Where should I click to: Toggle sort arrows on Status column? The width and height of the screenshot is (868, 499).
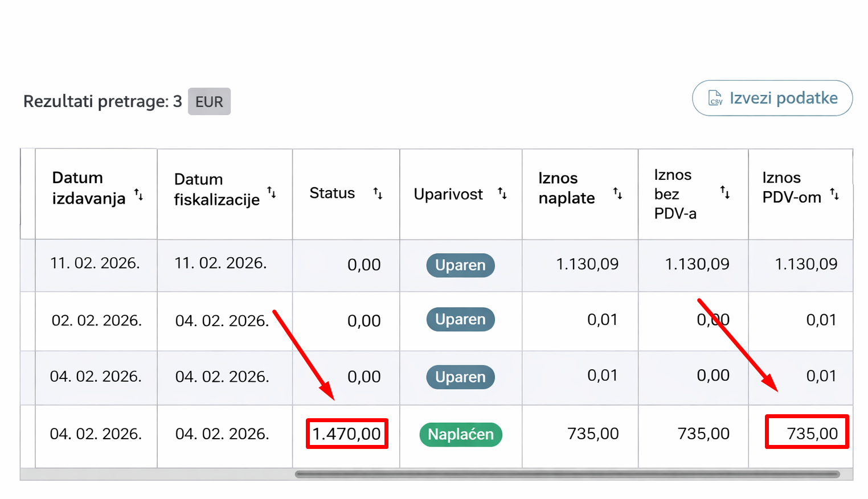click(x=378, y=193)
